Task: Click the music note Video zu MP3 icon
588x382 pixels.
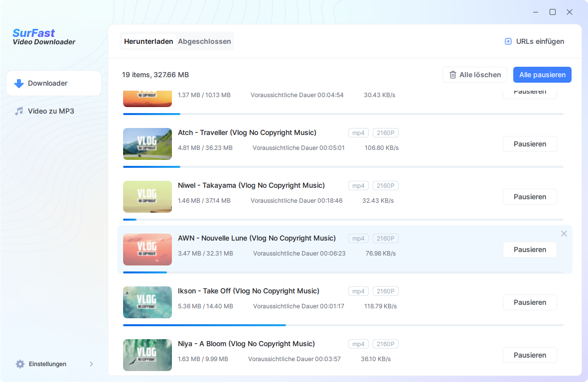Action: pyautogui.click(x=19, y=111)
